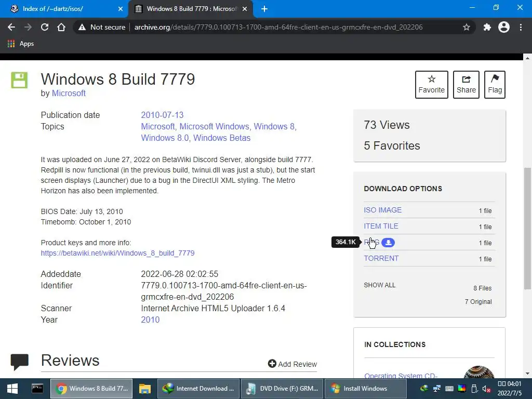Click the Not secure warning icon
532x399 pixels.
pos(82,27)
